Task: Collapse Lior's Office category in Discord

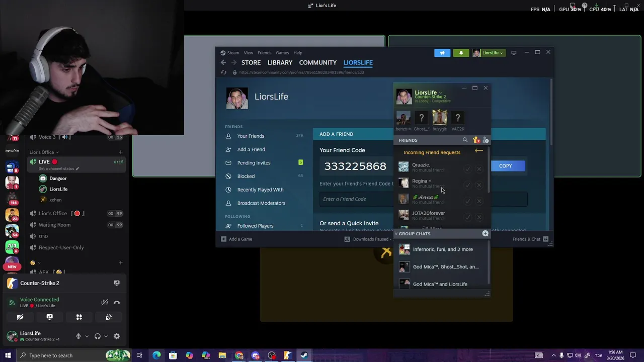Action: 44,152
